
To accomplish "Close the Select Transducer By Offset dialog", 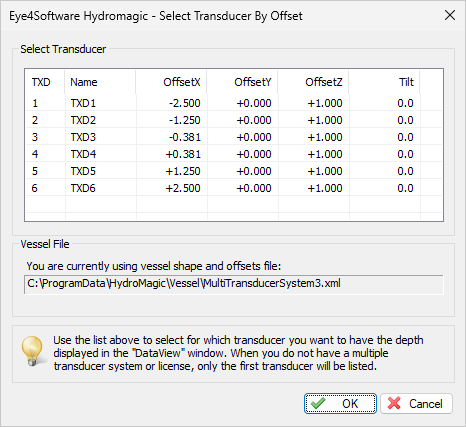I will (x=450, y=15).
